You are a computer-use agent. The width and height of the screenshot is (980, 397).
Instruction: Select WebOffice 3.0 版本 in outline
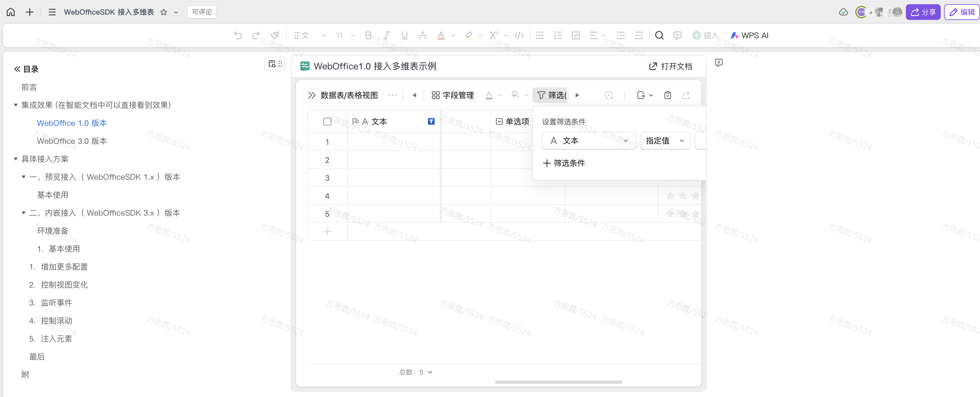tap(72, 141)
